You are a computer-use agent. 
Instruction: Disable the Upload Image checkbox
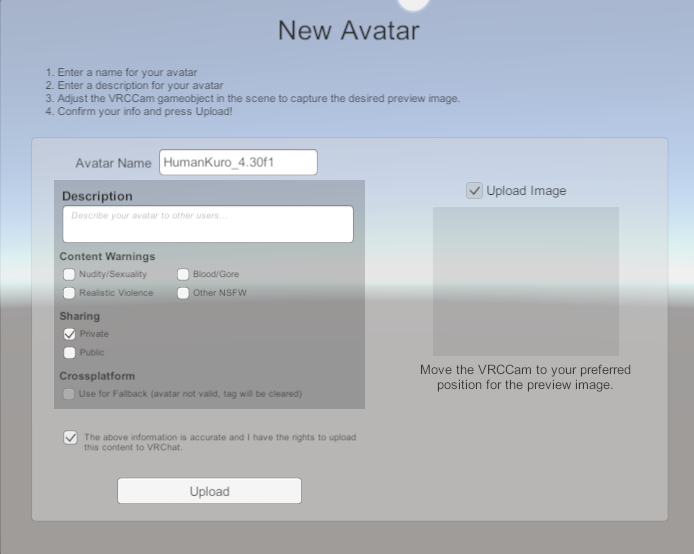click(x=475, y=191)
